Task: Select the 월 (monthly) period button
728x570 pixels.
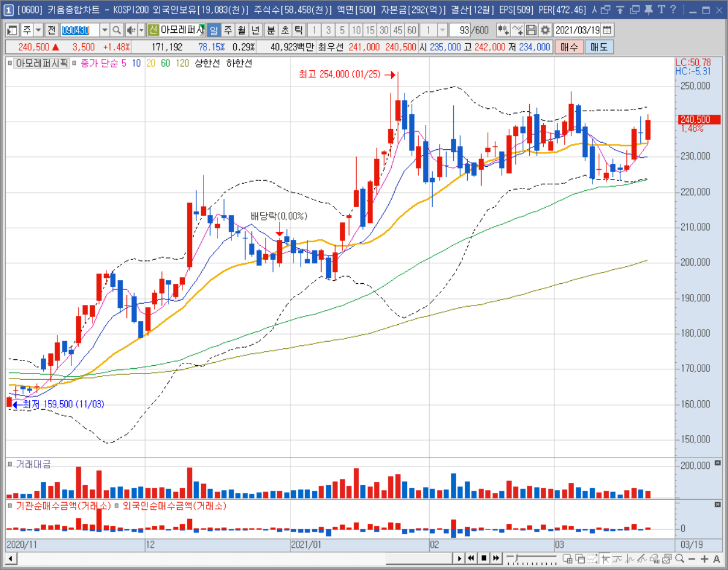Action: tap(241, 30)
